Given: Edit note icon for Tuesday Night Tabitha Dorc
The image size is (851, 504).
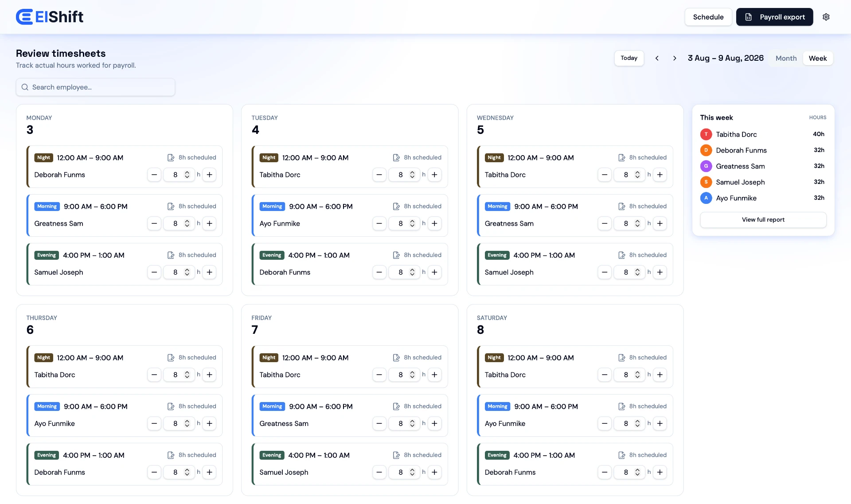Looking at the screenshot, I should 396,157.
